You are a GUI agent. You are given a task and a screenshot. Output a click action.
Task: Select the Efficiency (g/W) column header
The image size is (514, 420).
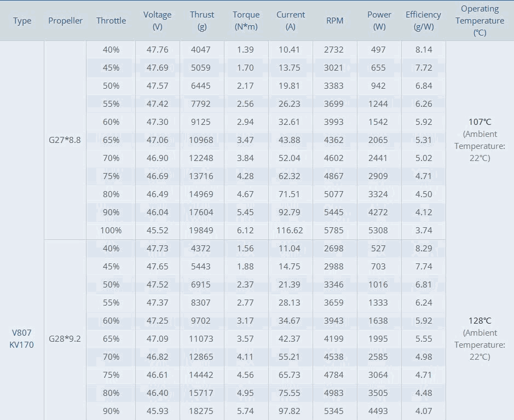point(423,21)
